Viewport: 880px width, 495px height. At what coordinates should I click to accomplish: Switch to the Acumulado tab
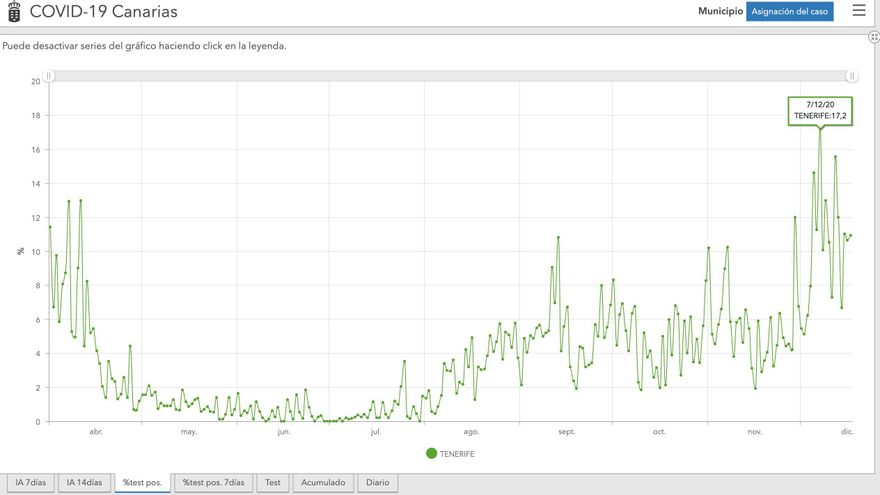[x=323, y=483]
